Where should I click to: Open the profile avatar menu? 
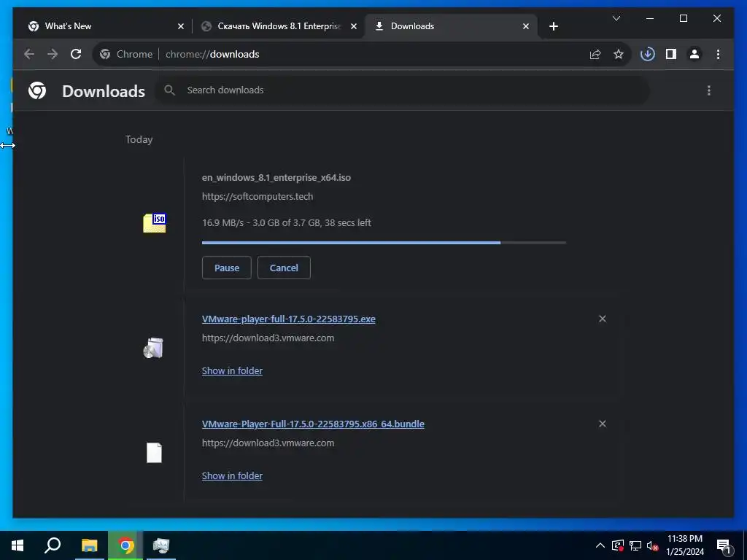pos(694,54)
